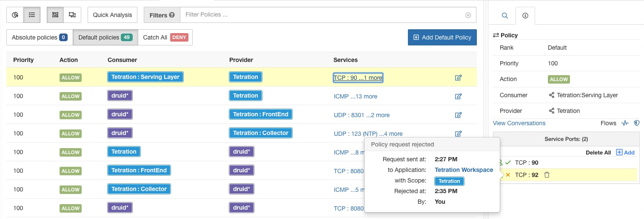Edit the Tetration:Serving Layer policy row

point(458,78)
